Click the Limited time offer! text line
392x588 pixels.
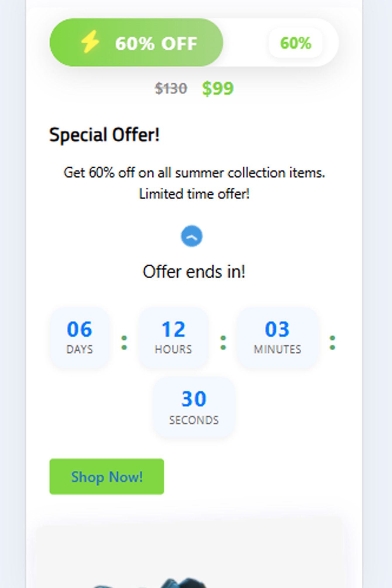(x=194, y=194)
